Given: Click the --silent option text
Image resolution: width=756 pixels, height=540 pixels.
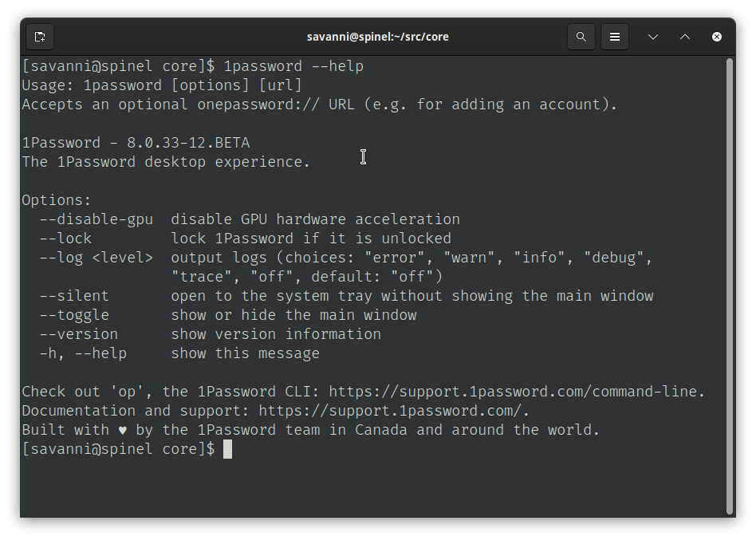Looking at the screenshot, I should pos(74,296).
